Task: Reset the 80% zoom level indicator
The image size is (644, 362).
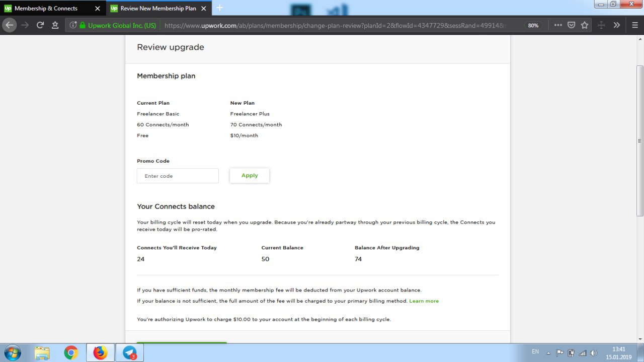Action: tap(533, 25)
